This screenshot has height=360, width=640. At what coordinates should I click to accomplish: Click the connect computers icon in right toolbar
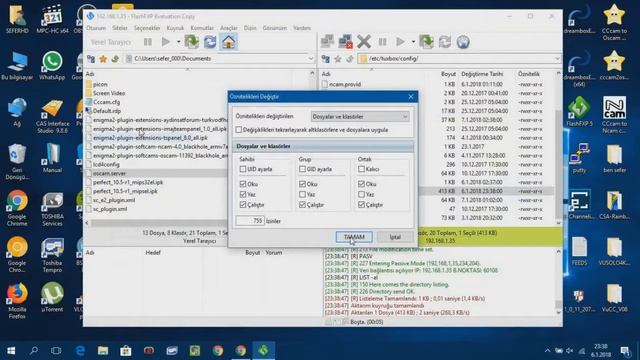pos(327,42)
